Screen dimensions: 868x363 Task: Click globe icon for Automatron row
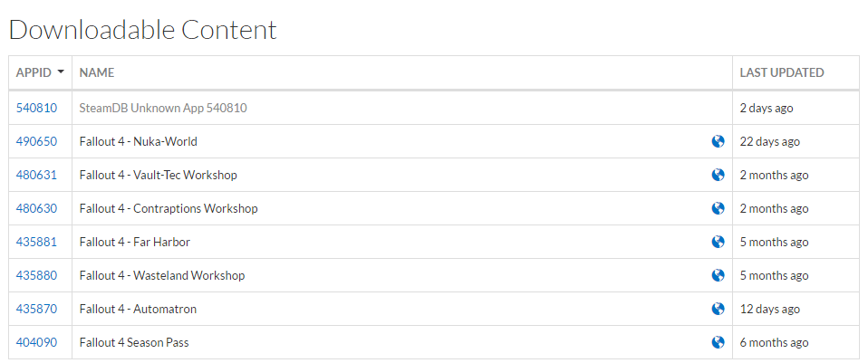pos(718,309)
